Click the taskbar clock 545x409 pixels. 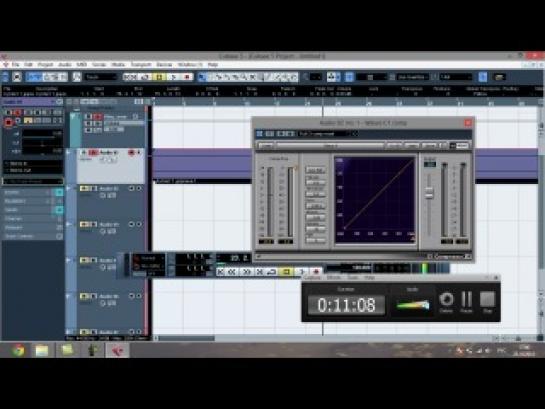524,350
